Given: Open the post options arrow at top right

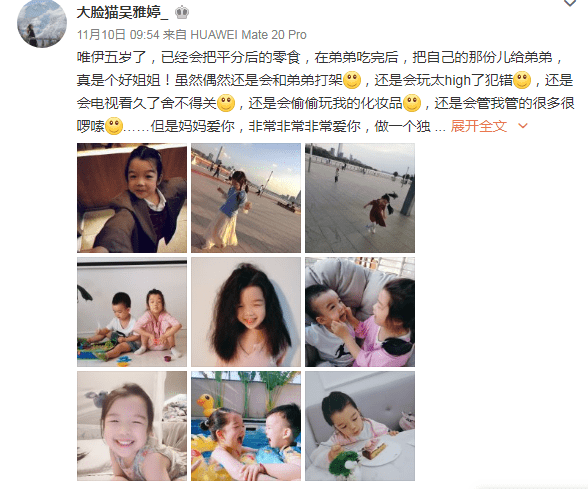Looking at the screenshot, I should pyautogui.click(x=570, y=3).
